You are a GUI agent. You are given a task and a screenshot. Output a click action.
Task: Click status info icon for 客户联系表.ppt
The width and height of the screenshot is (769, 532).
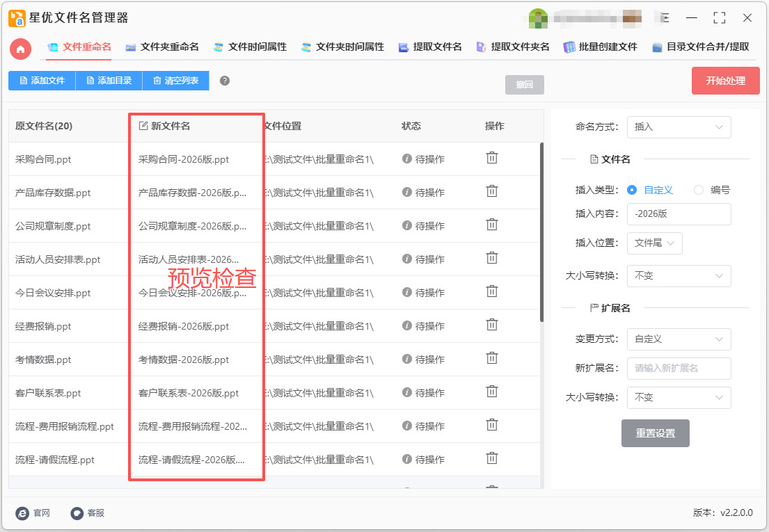(x=406, y=392)
